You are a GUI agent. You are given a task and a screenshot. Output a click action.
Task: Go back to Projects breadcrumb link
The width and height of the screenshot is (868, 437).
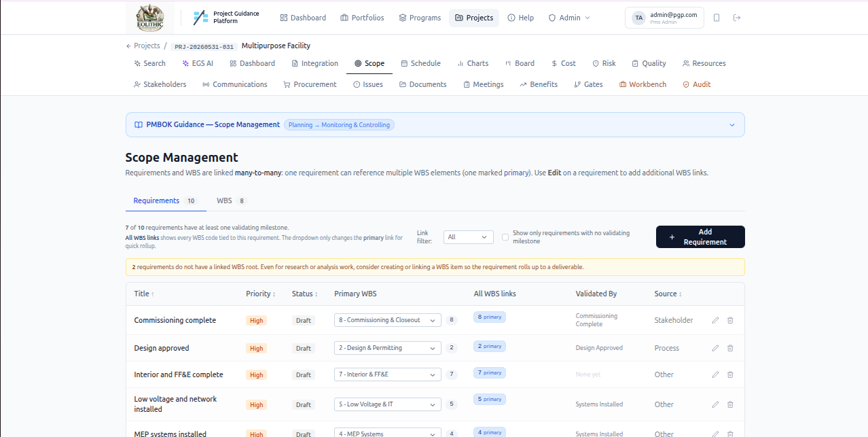point(143,46)
